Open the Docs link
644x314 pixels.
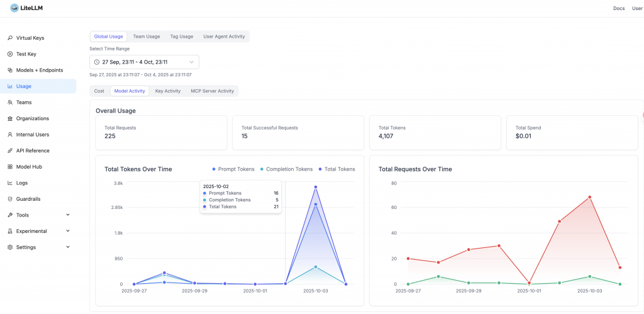[x=618, y=8]
